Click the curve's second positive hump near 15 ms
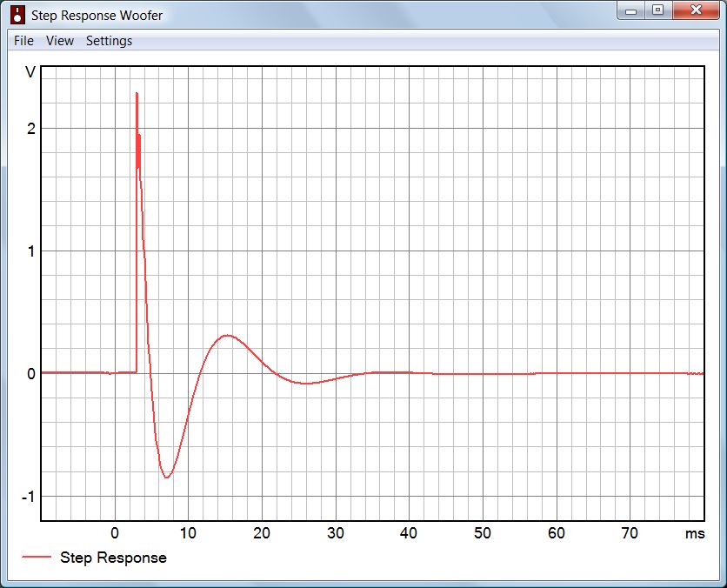The image size is (727, 588). [x=227, y=335]
